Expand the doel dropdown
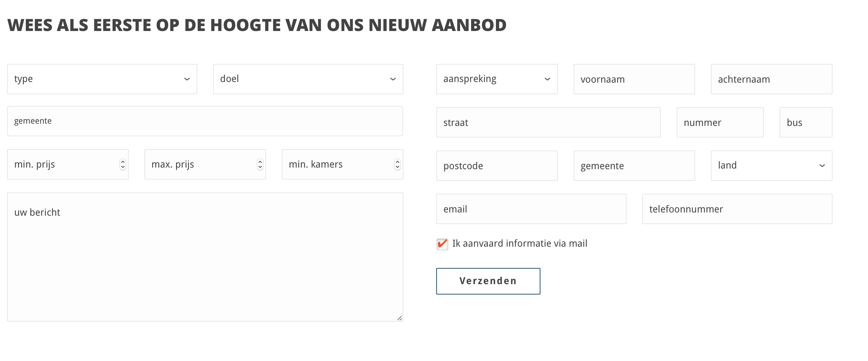This screenshot has width=868, height=361. pyautogui.click(x=308, y=79)
